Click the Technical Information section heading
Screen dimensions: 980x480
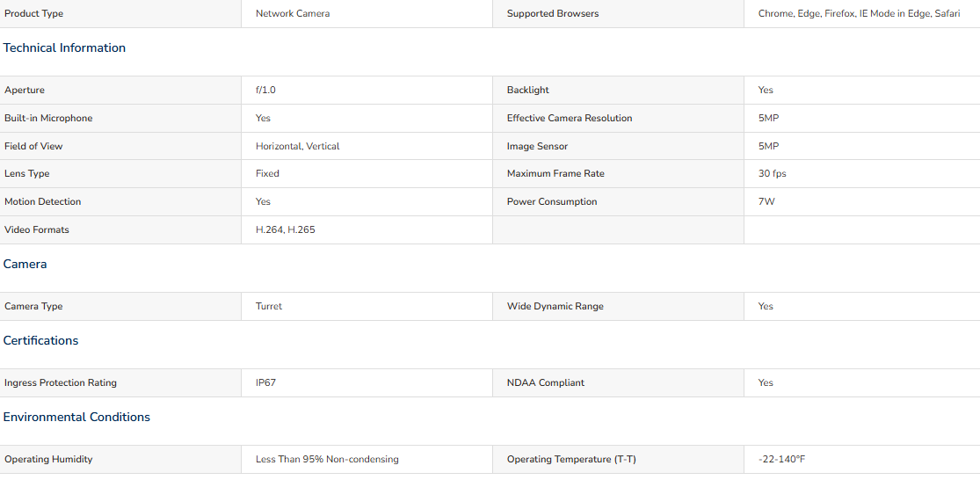point(64,48)
